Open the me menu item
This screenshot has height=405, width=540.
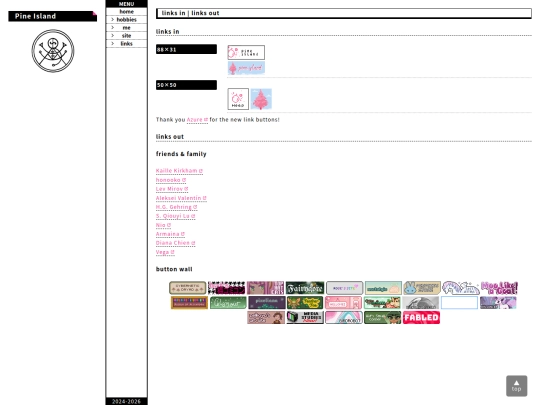click(126, 28)
